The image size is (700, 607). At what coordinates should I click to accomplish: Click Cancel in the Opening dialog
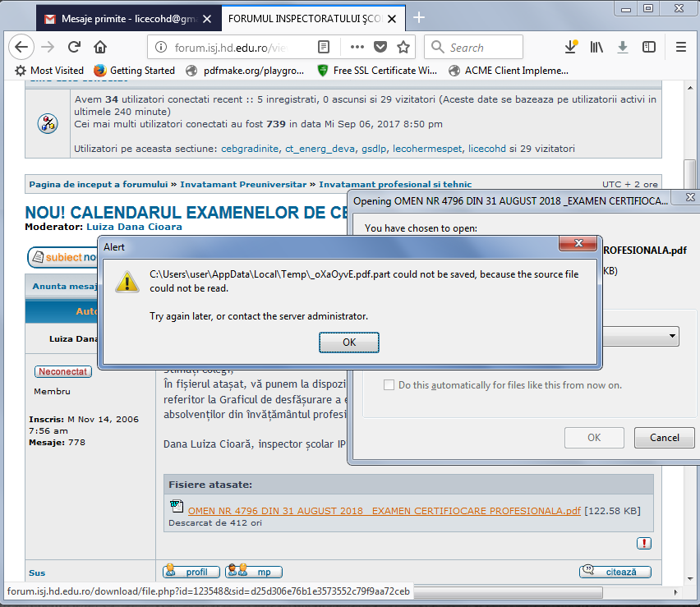(664, 438)
